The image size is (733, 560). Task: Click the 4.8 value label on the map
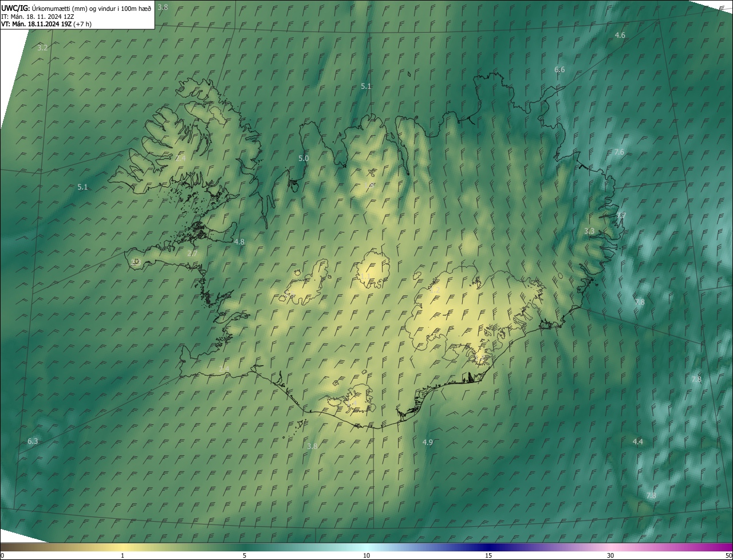click(239, 242)
